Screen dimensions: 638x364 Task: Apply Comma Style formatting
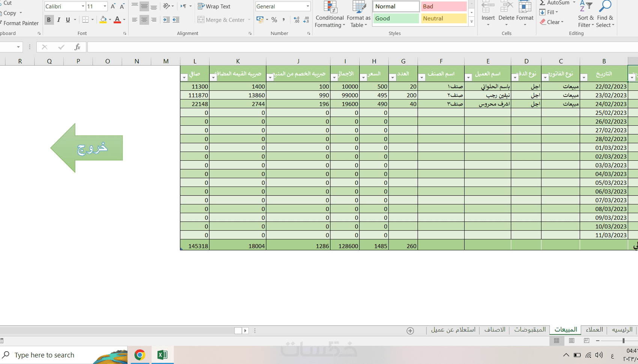point(284,20)
